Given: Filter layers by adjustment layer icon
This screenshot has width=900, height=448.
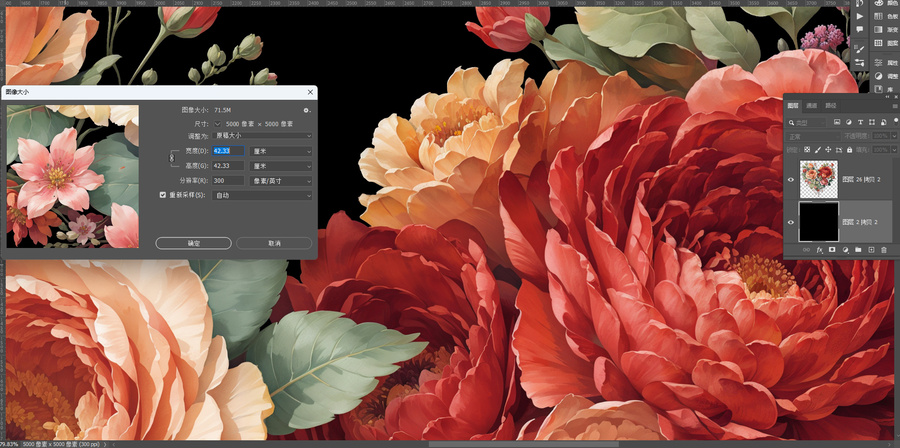Looking at the screenshot, I should 849,122.
